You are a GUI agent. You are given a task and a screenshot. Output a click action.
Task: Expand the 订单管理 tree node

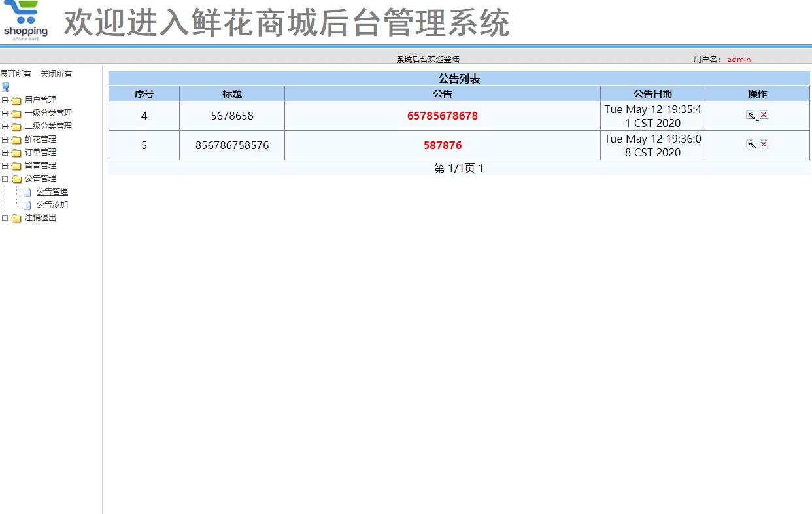point(5,152)
